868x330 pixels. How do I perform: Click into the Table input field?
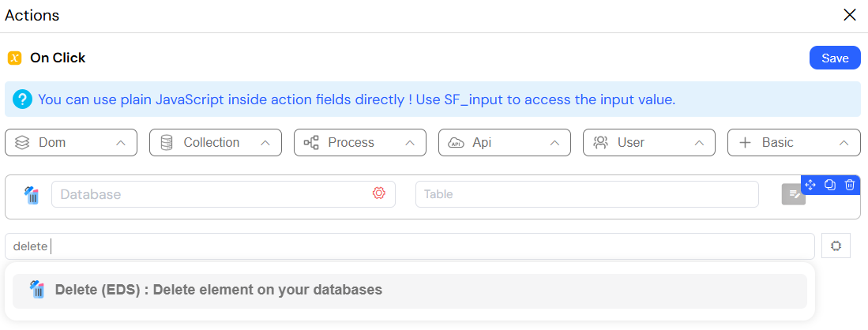pyautogui.click(x=587, y=194)
